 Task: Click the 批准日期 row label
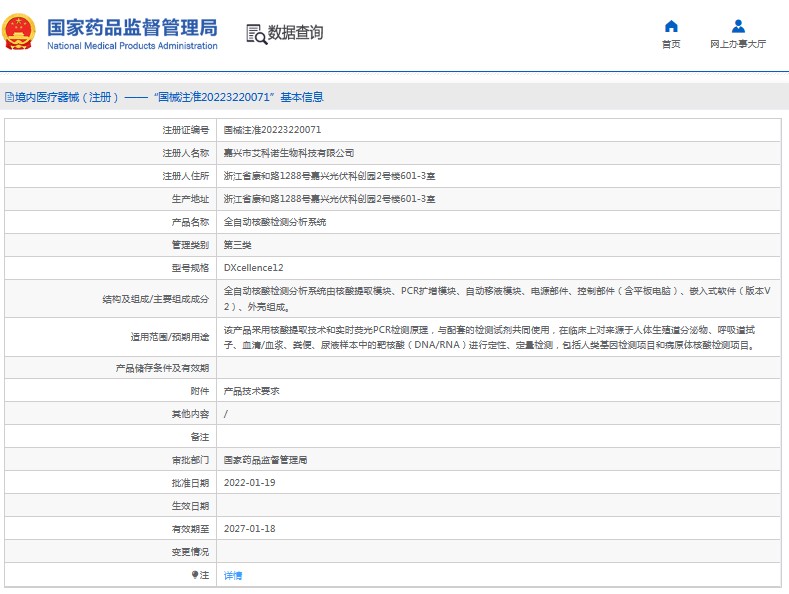pyautogui.click(x=190, y=483)
